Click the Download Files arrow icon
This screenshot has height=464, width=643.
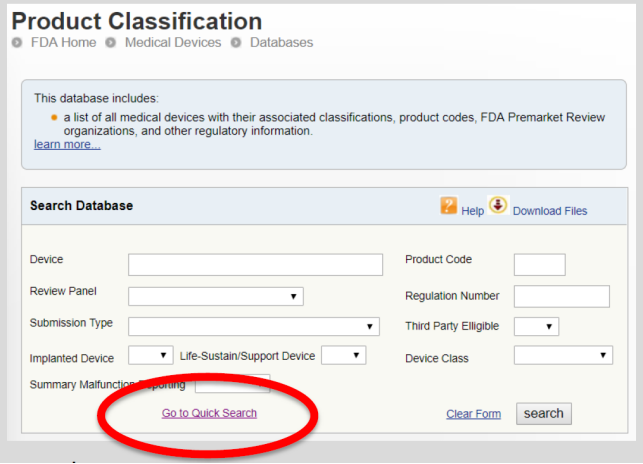coord(498,205)
